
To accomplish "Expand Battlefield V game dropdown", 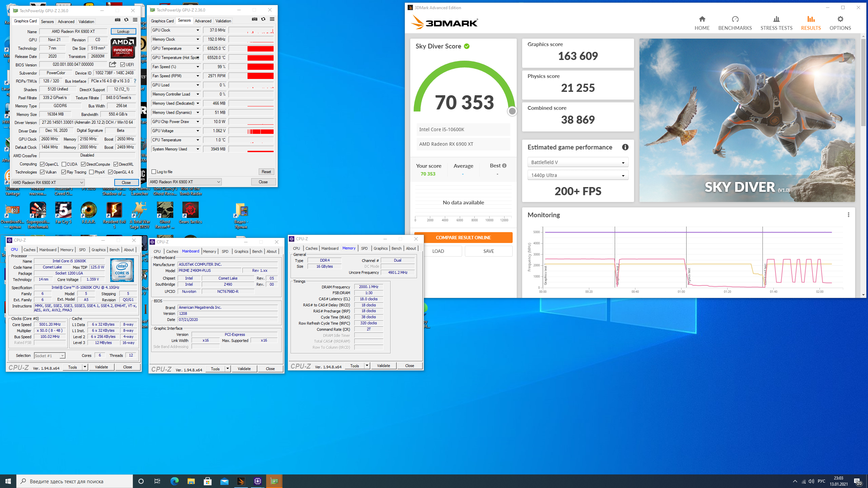I will pyautogui.click(x=578, y=162).
